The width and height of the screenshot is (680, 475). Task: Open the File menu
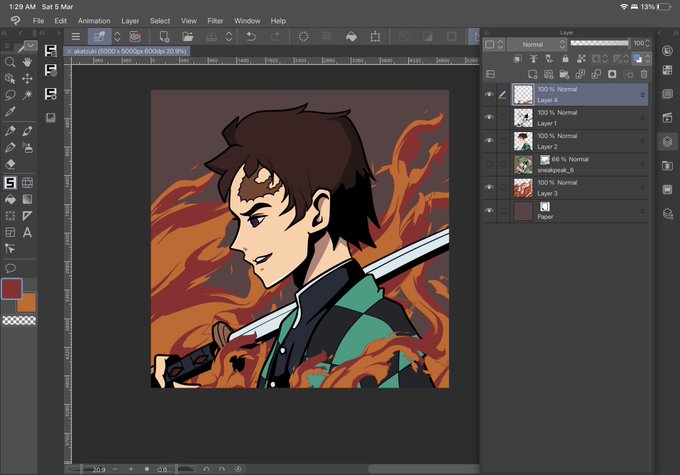click(38, 21)
